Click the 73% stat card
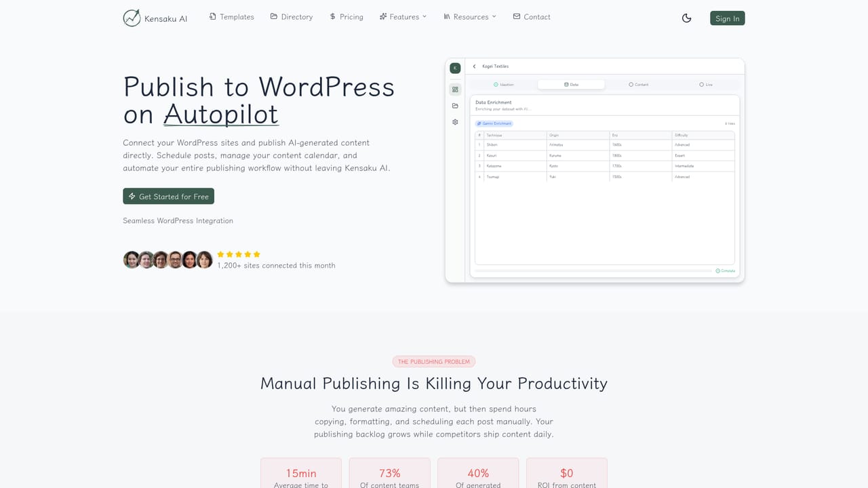 (x=390, y=473)
